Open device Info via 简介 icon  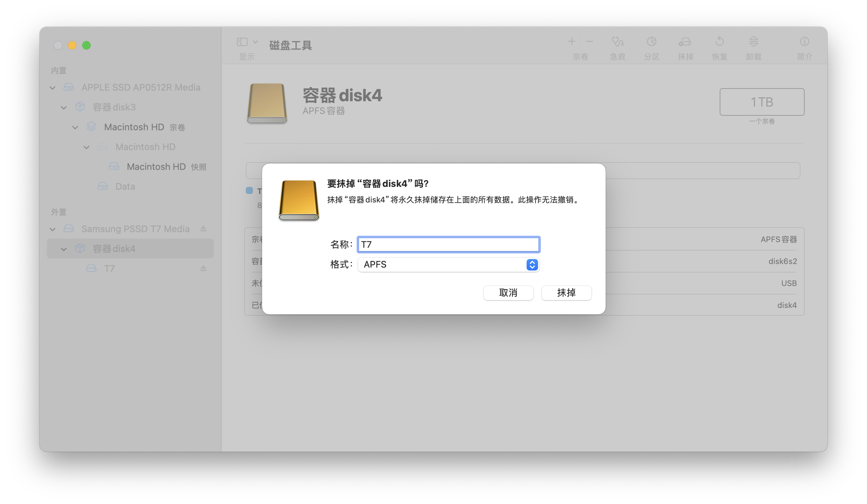coord(804,47)
